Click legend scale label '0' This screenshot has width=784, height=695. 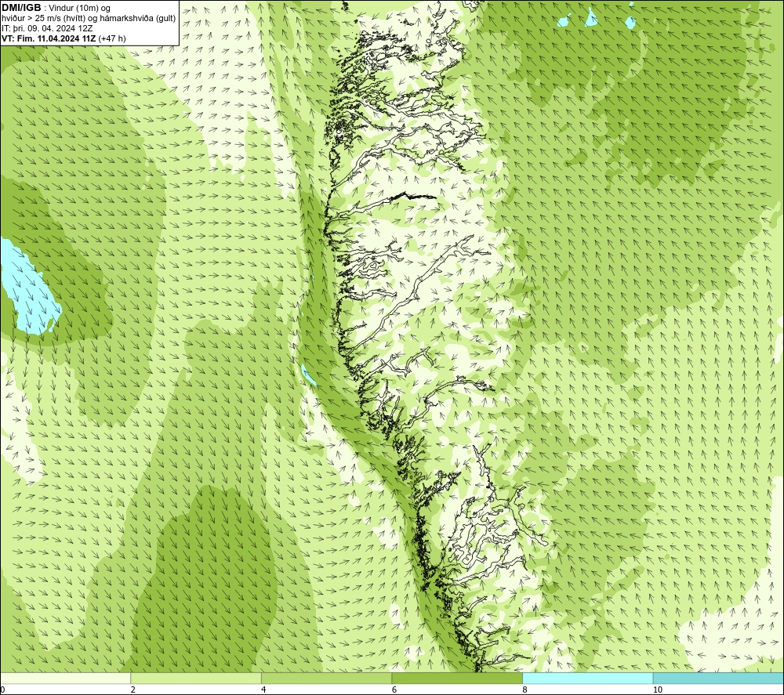(x=2, y=690)
